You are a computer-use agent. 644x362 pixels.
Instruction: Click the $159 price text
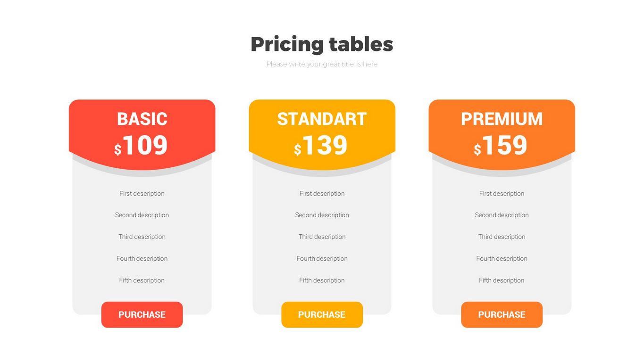(x=501, y=146)
